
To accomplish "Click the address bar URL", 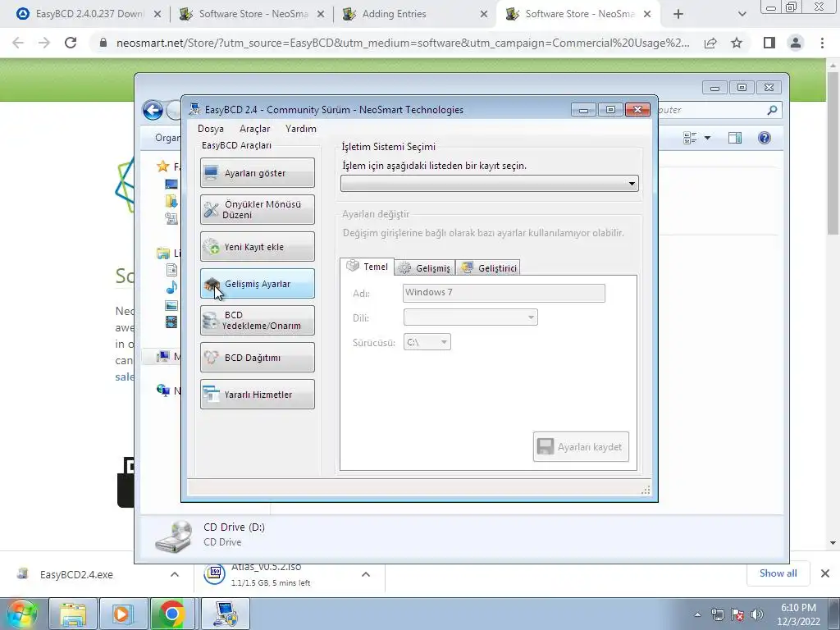I will [x=403, y=43].
